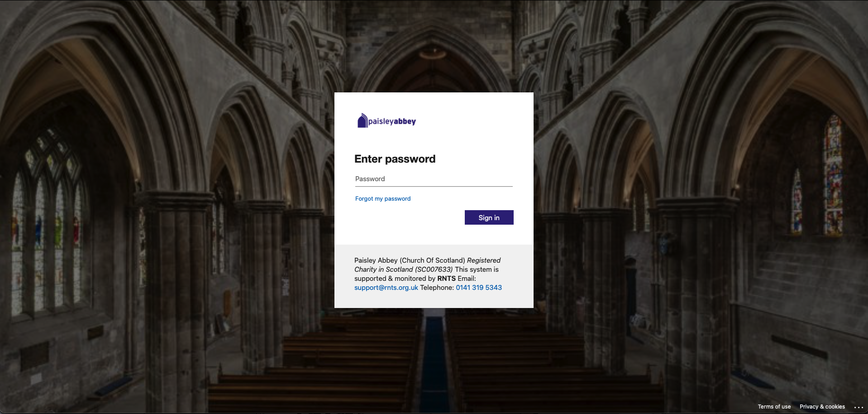This screenshot has width=868, height=414.
Task: Click the Sign in button
Action: 489,217
